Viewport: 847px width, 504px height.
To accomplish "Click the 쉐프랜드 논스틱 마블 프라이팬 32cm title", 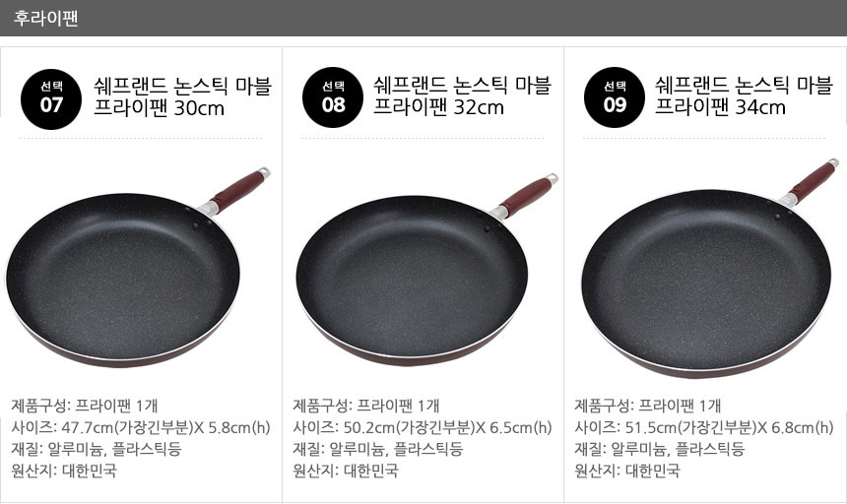I will (x=462, y=96).
